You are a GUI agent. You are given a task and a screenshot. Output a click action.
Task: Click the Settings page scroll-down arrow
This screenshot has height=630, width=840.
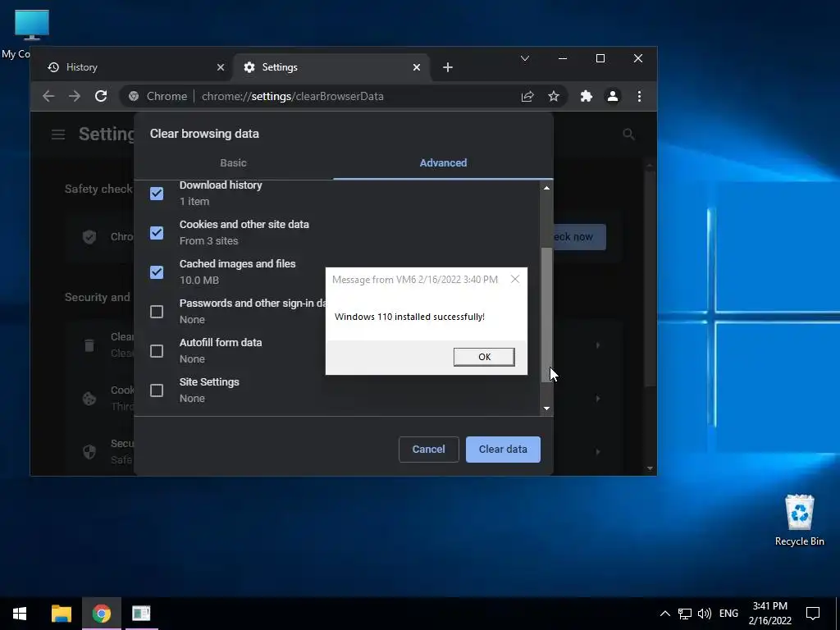coord(650,468)
